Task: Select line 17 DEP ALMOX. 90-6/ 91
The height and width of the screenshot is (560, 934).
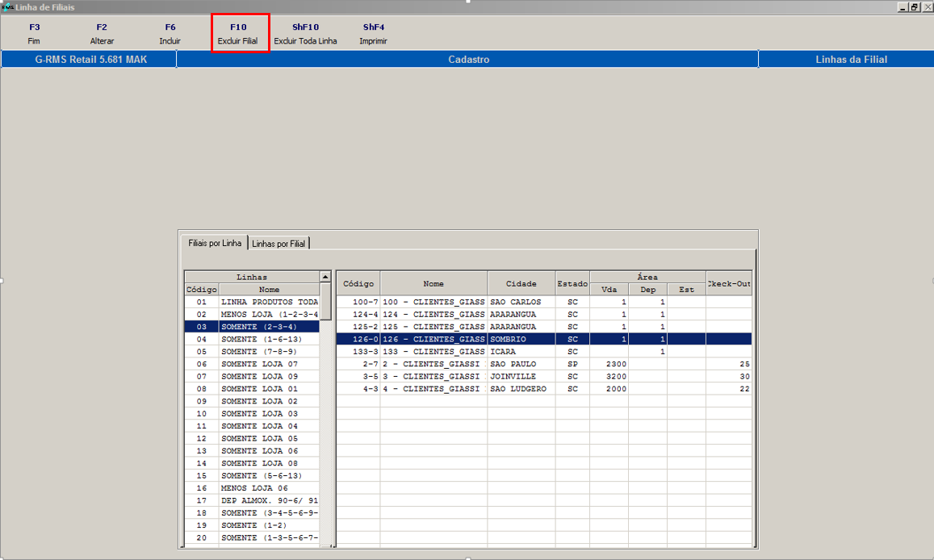Action: 252,500
